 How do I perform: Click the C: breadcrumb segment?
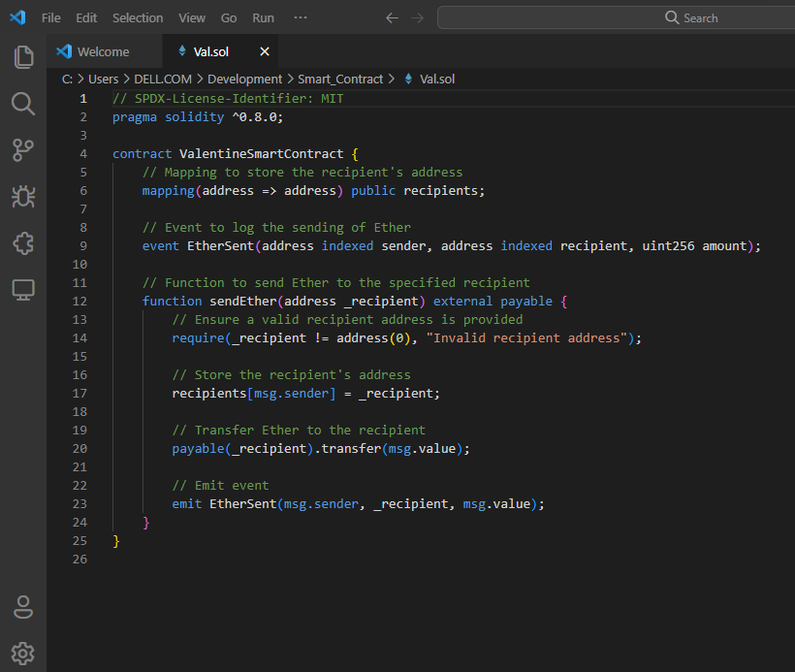click(68, 80)
